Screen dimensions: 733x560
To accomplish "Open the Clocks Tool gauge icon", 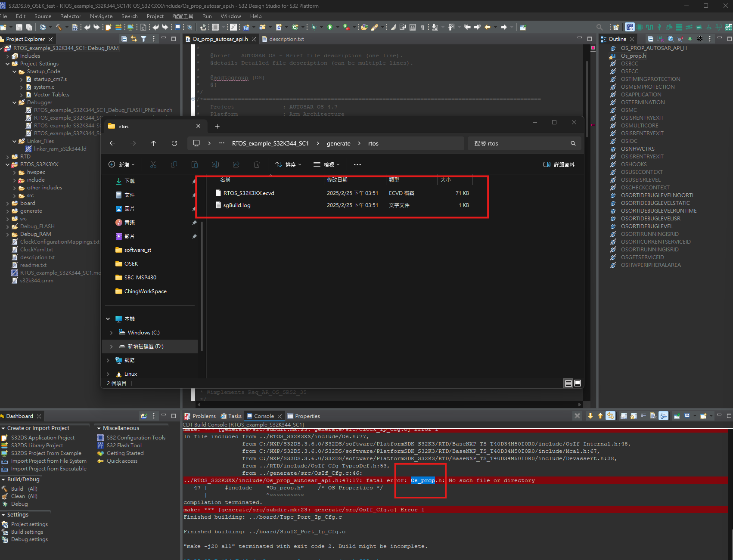I will (x=669, y=27).
